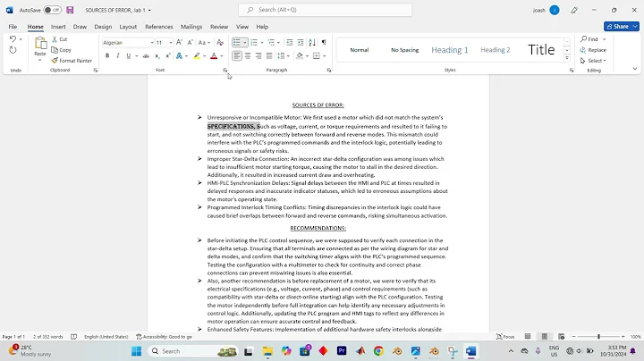Screen dimensions: 644x361
Task: Apply strikethrough formatting
Action: pos(146,55)
